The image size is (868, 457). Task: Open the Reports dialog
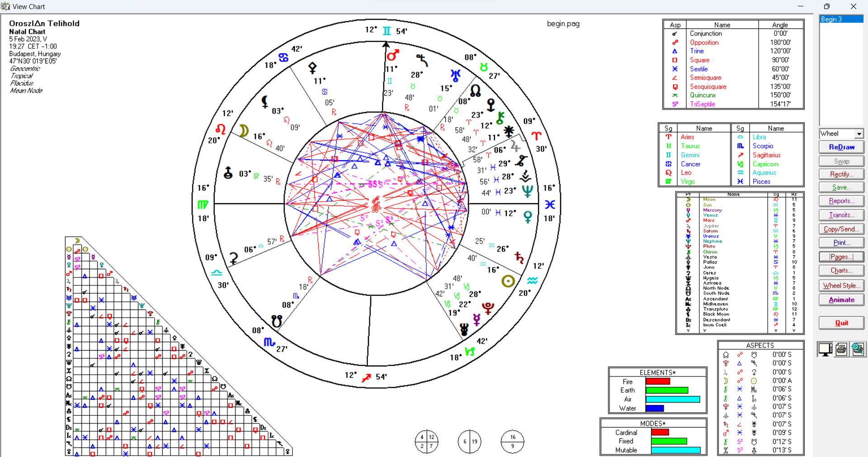[841, 201]
